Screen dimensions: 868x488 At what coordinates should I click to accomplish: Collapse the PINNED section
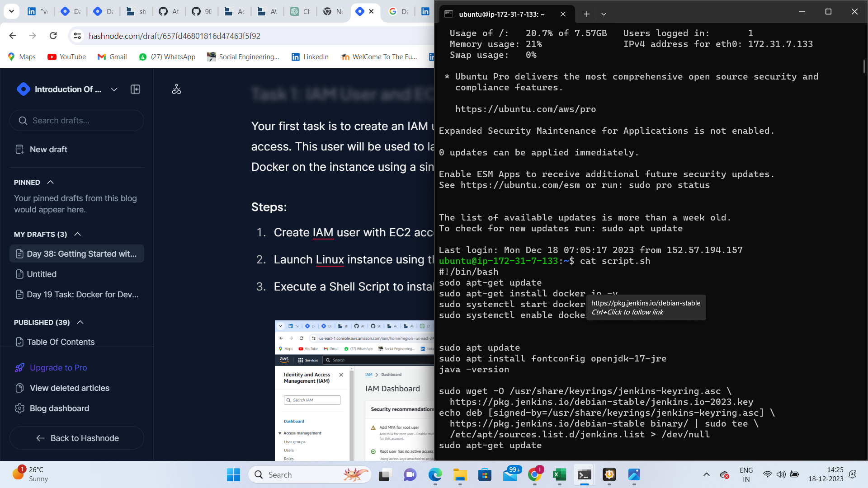pyautogui.click(x=51, y=182)
